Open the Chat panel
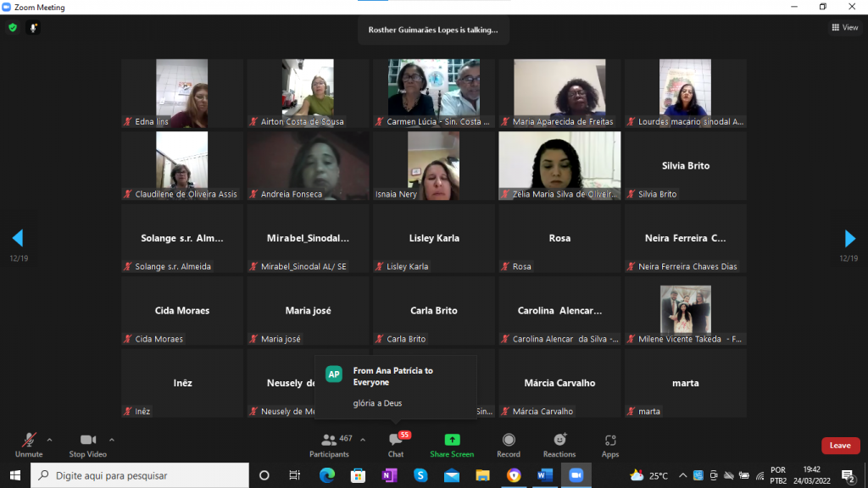This screenshot has height=488, width=868. [395, 444]
